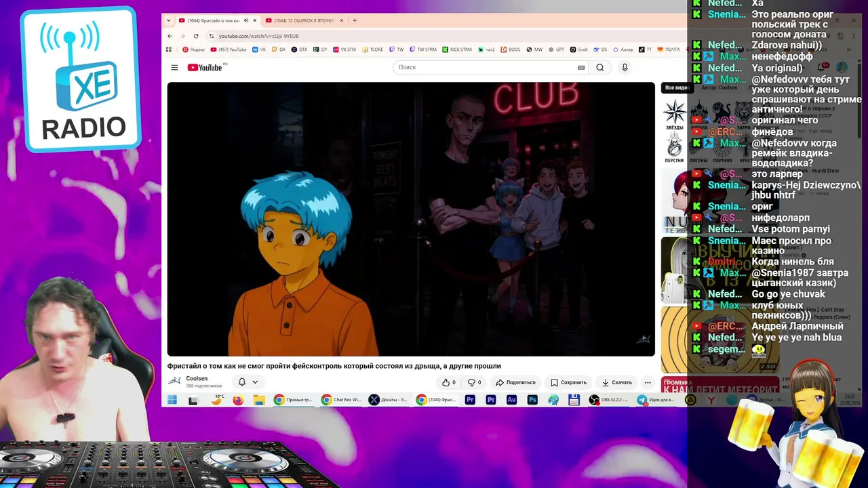Dislike the video with thumbs-down button
This screenshot has height=488, width=868.
click(x=475, y=382)
